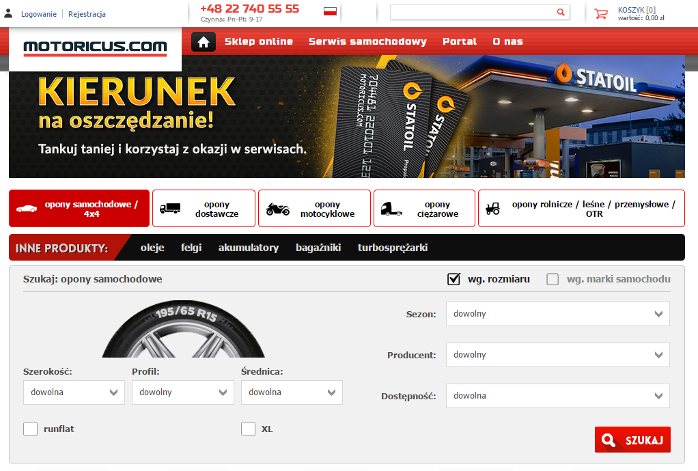Click the magnifier icon in the search box
Image resolution: width=698 pixels, height=471 pixels.
(x=560, y=13)
